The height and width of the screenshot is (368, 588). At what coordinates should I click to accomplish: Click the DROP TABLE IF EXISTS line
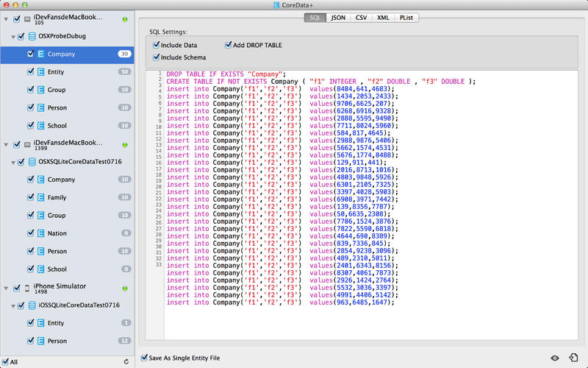[x=226, y=74]
